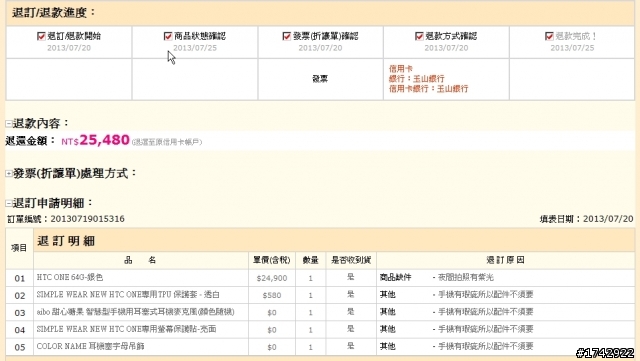The height and width of the screenshot is (361, 640).
Task: Select SIMPLE WEAR 螢幕保護貼-亮面 product name
Action: pyautogui.click(x=127, y=329)
